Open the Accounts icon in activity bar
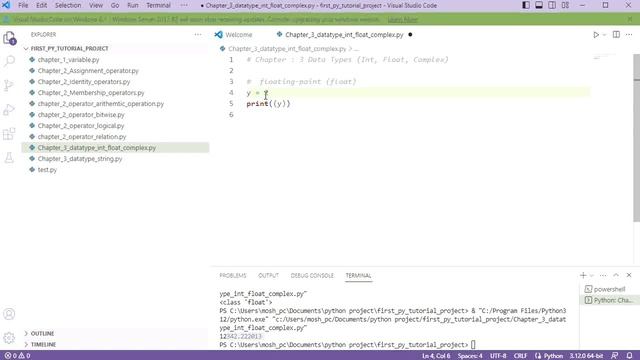The width and height of the screenshot is (640, 360). pyautogui.click(x=9, y=314)
